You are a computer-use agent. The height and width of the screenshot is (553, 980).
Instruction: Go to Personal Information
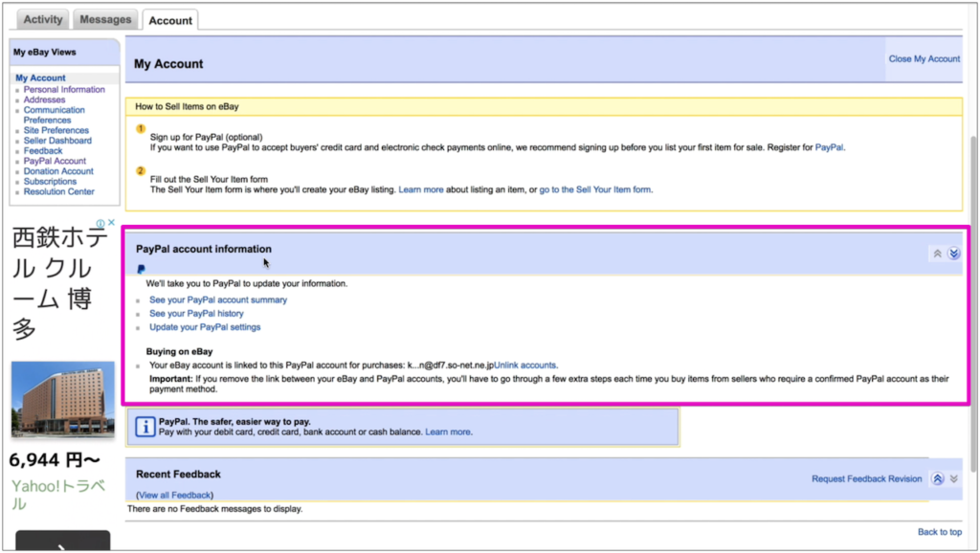pos(64,89)
